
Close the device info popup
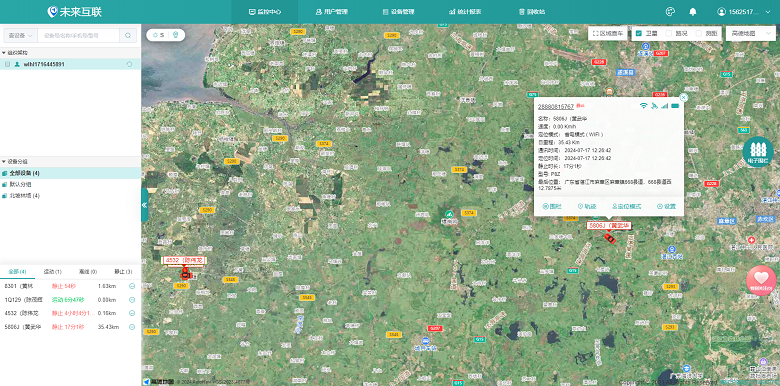683,97
